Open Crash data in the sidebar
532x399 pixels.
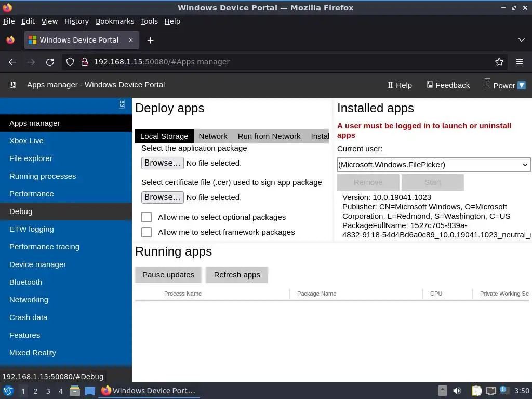pos(66,317)
